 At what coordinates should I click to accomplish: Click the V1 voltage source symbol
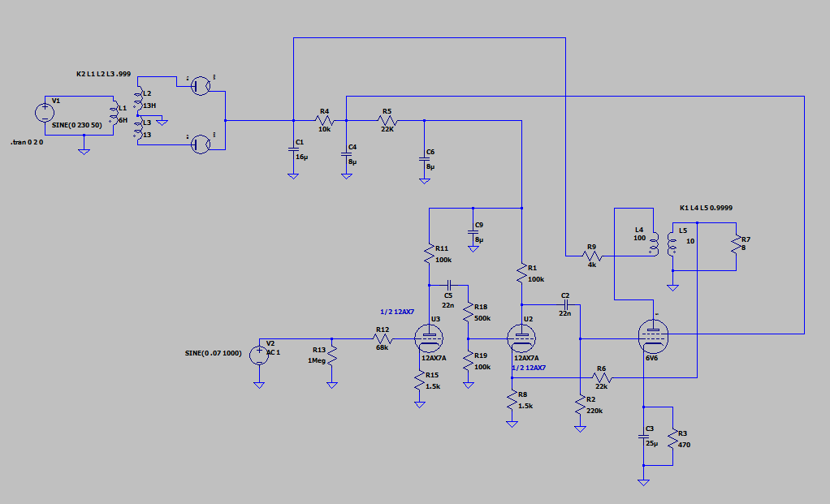click(44, 113)
